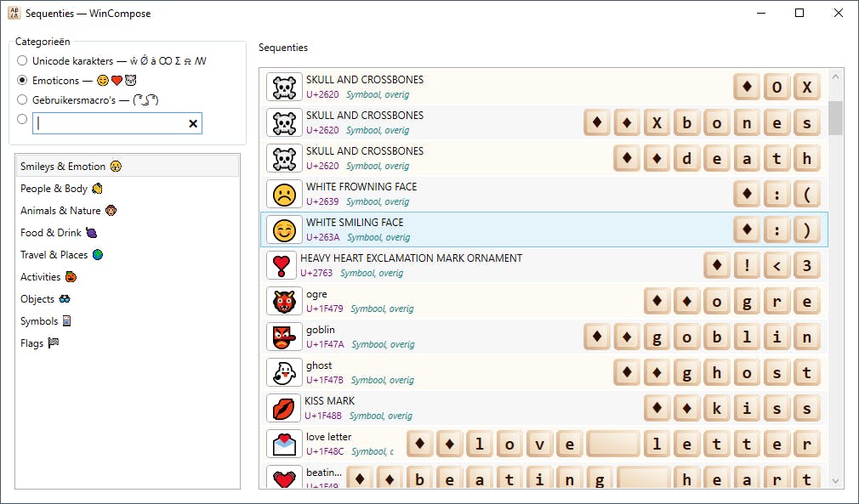Click the skull and crossbones emoji icon
The width and height of the screenshot is (859, 504).
pyautogui.click(x=283, y=86)
